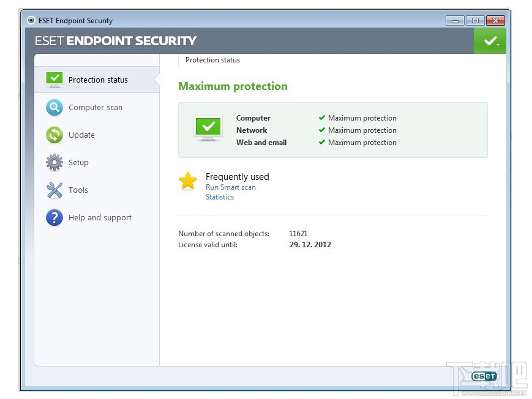Choose Computer scan in the sidebar menu

coord(96,107)
